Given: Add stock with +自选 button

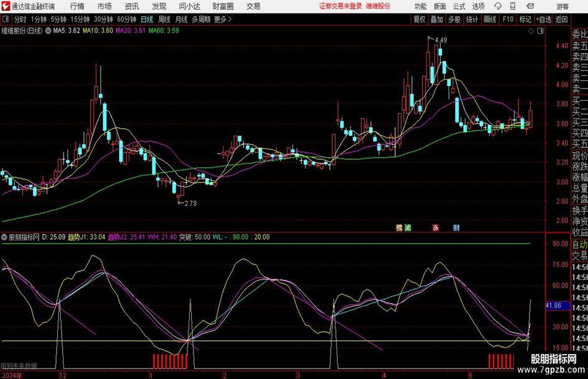Looking at the screenshot, I should click(x=543, y=19).
